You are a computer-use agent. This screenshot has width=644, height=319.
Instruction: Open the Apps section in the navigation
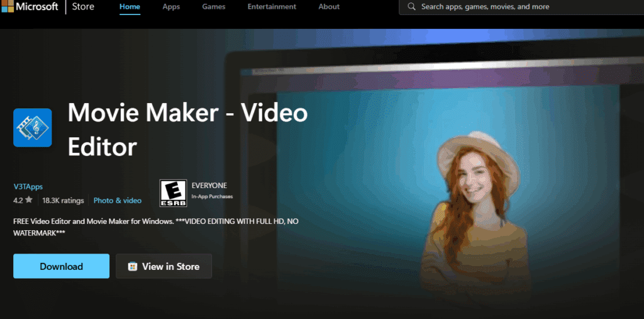tap(171, 7)
